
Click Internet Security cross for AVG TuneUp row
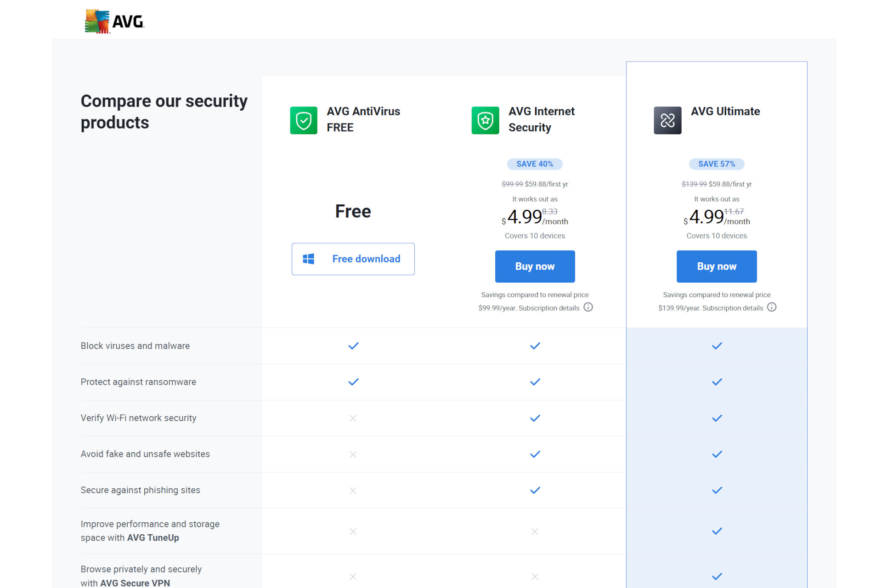[535, 531]
